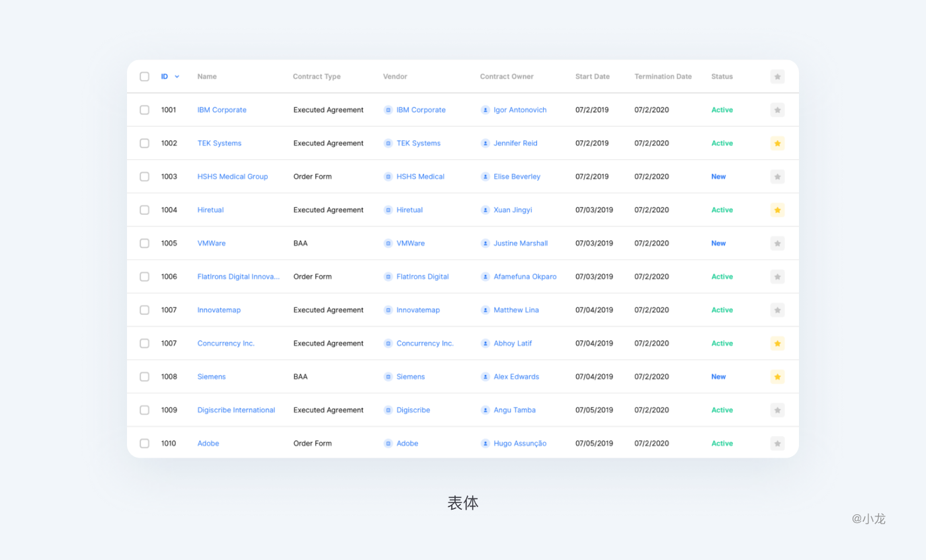Open contract owner Angu Tamba link
This screenshot has width=926, height=560.
pos(515,410)
